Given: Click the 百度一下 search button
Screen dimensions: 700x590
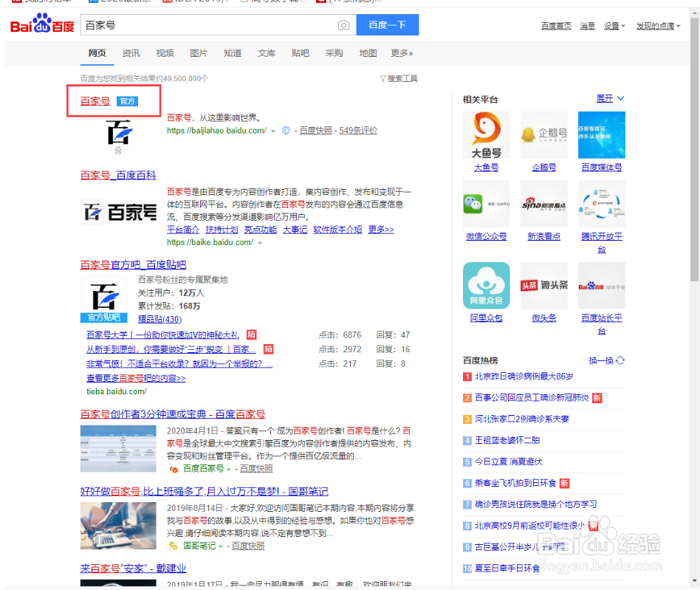Looking at the screenshot, I should [x=387, y=24].
